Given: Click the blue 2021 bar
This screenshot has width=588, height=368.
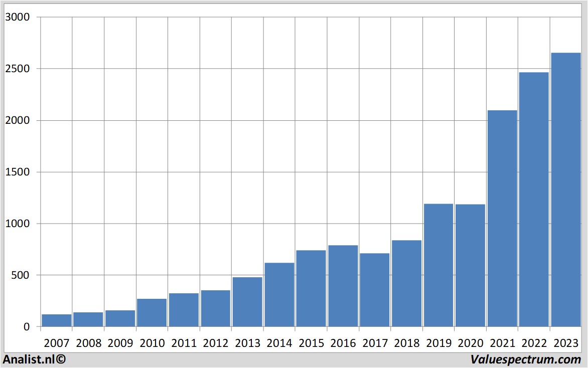Looking at the screenshot, I should pyautogui.click(x=502, y=218).
